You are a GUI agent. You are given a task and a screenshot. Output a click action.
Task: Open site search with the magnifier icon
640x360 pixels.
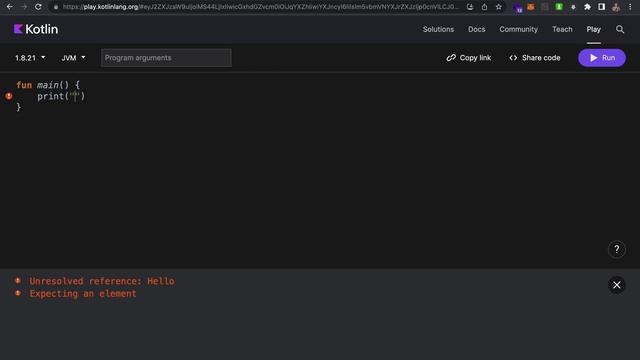click(620, 29)
